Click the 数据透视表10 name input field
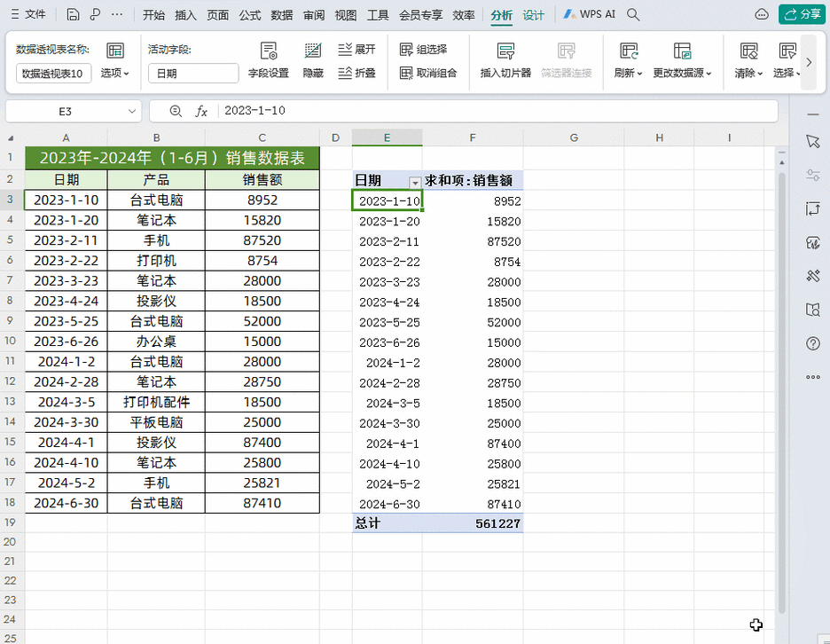 (51, 73)
